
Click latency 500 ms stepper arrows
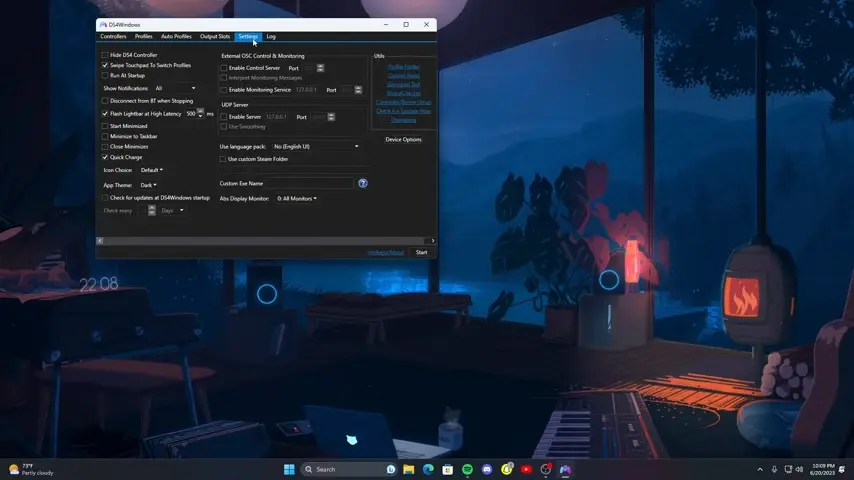(200, 113)
